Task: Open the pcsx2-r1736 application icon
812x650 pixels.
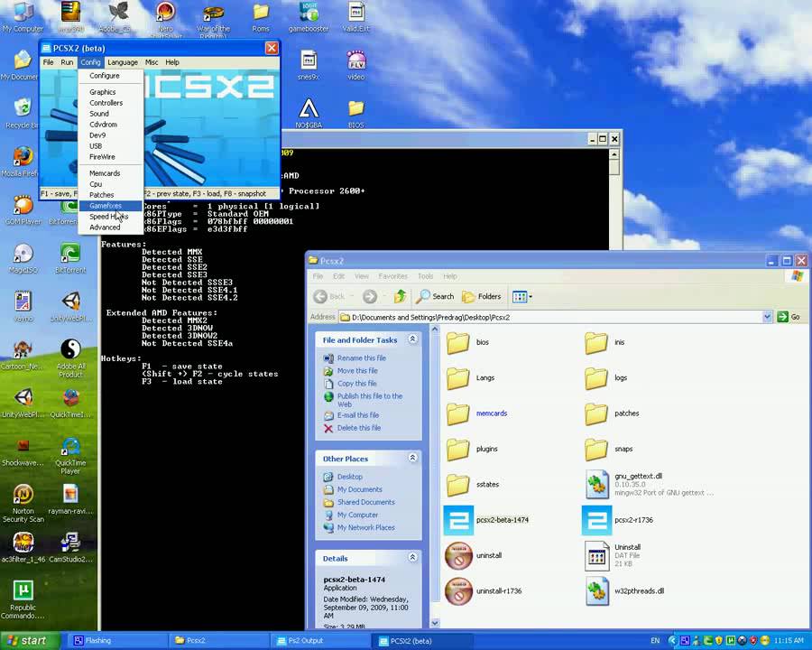Action: 596,520
